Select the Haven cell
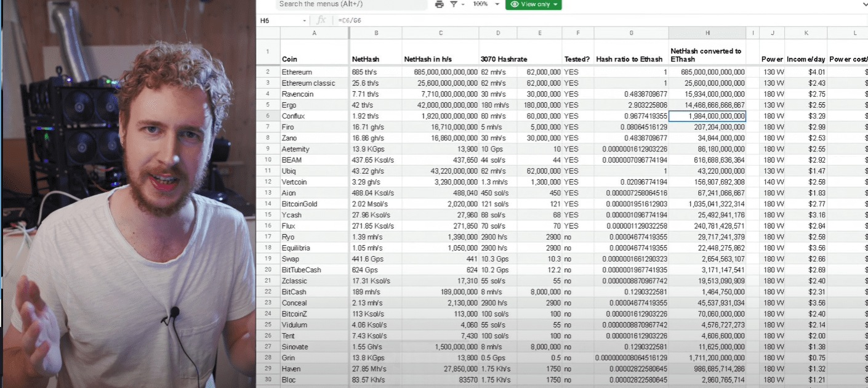Screen dimensions: 868x388 tap(315, 369)
